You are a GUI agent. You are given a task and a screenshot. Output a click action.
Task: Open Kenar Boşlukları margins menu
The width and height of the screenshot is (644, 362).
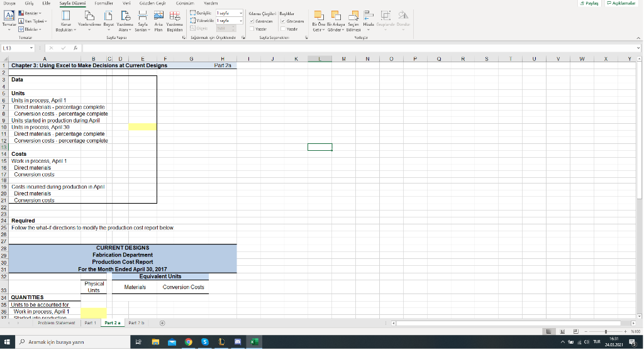point(65,21)
